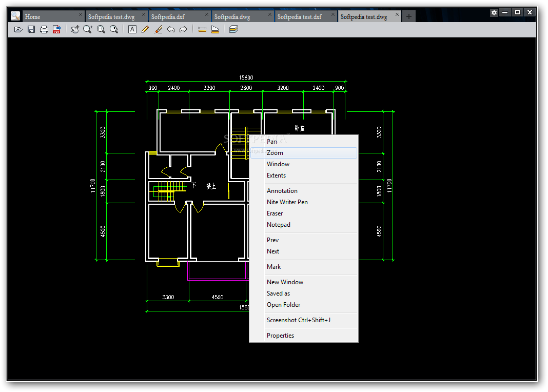Click the bottom 4500 dimension text
548x392 pixels.
(218, 297)
